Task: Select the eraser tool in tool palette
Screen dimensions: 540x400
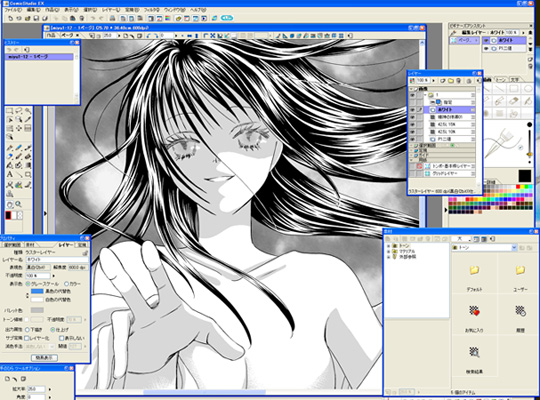Action: click(10, 157)
